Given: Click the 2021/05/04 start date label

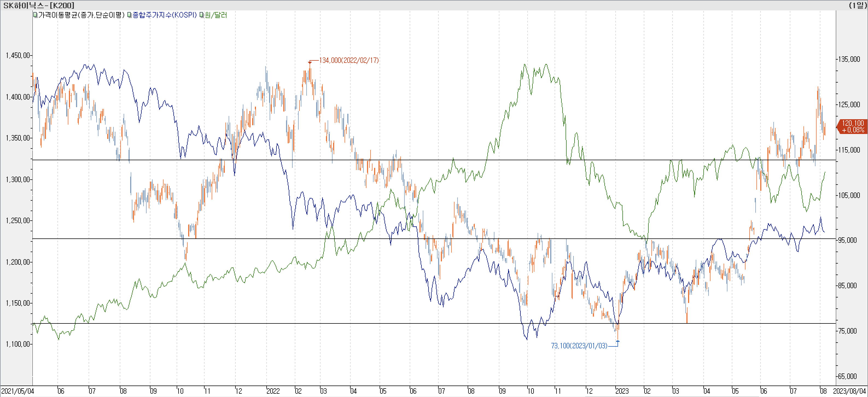Looking at the screenshot, I should 18,391.
